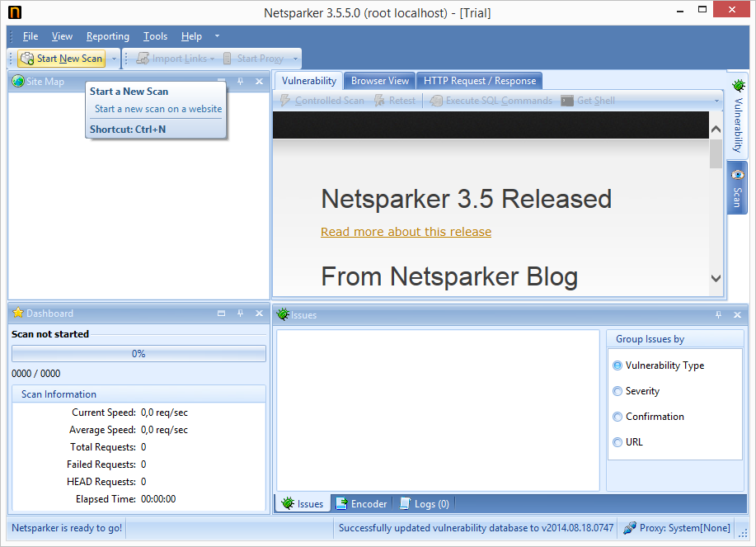Open 'Read more about this release' link
Viewport: 756px width, 547px height.
(406, 232)
